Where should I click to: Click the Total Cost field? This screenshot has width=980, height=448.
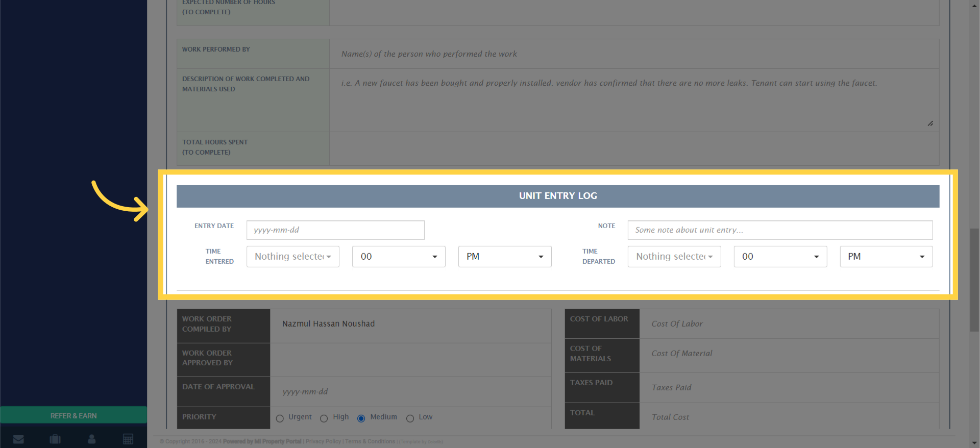coord(789,417)
